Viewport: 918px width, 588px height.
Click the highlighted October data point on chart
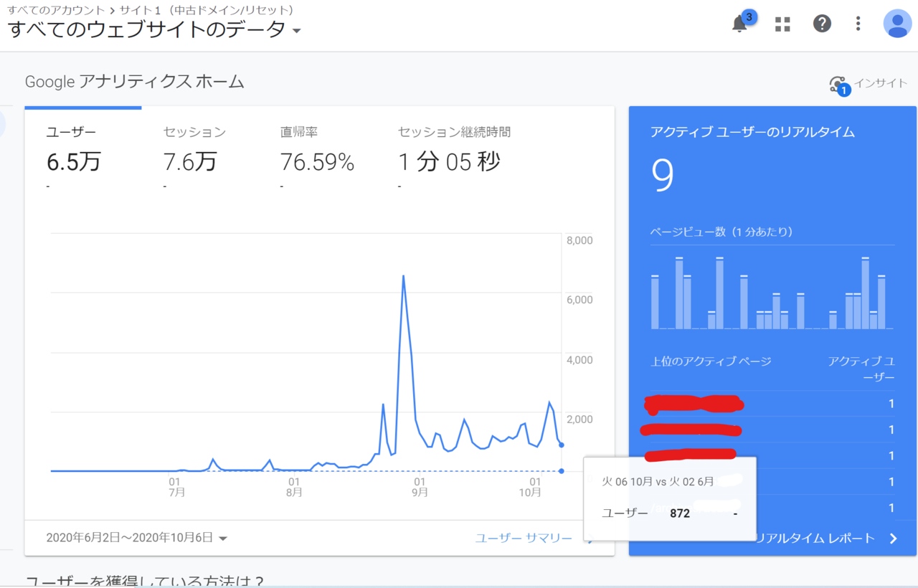tap(561, 447)
